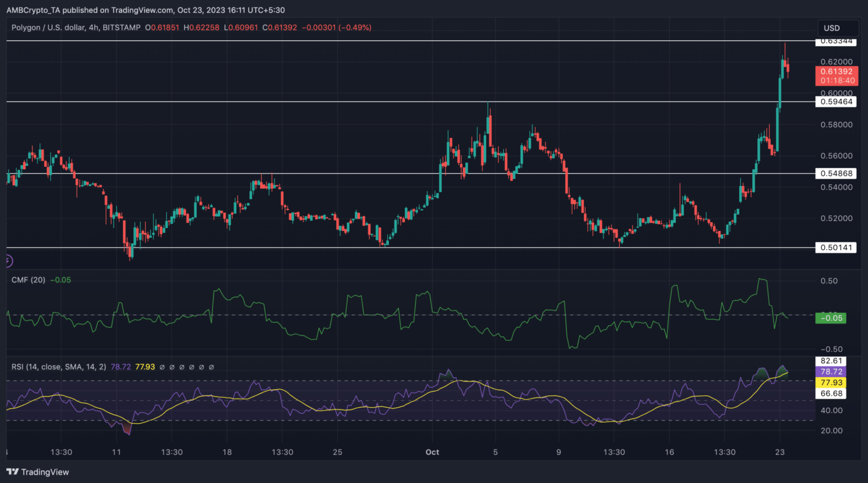The width and height of the screenshot is (868, 483).
Task: Click the 0.59464 resistance level price tag
Action: [x=836, y=102]
